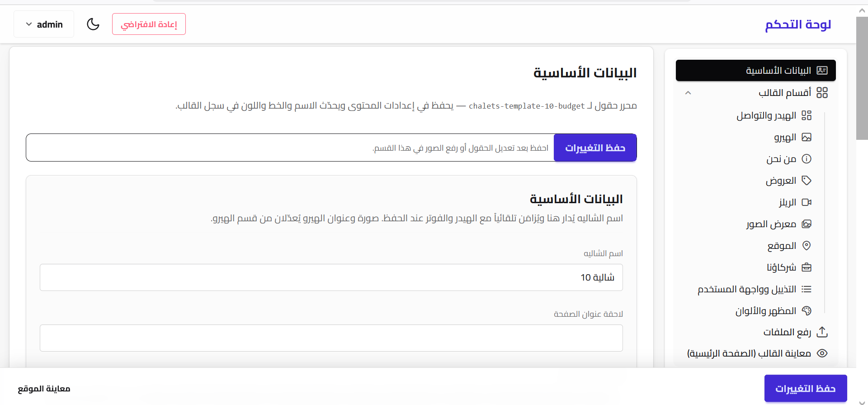The width and height of the screenshot is (868, 405).
Task: Click the list icon beside التذييل وواجهة المستخدم
Action: (x=807, y=289)
